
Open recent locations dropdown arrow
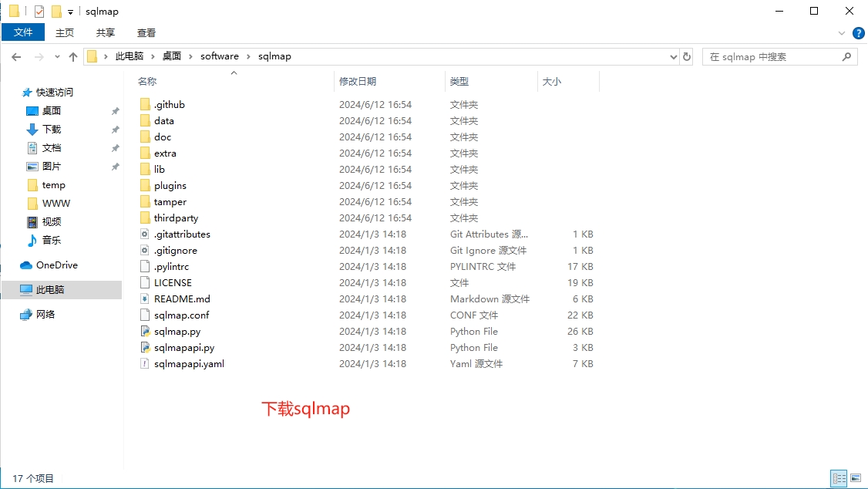click(57, 56)
